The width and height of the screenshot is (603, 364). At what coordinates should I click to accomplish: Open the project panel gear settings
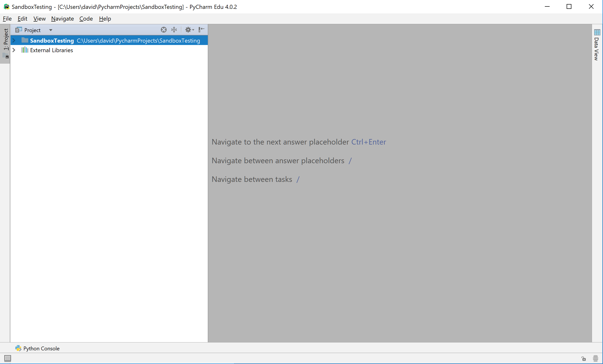point(189,30)
